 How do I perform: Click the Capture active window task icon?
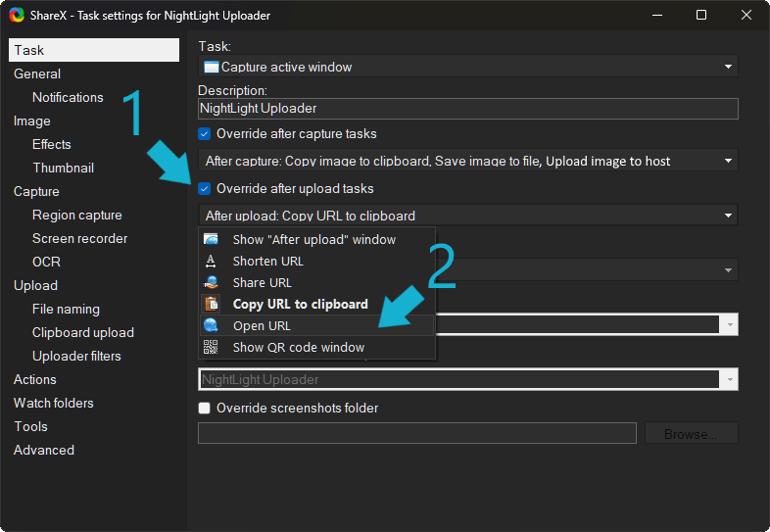coord(212,67)
